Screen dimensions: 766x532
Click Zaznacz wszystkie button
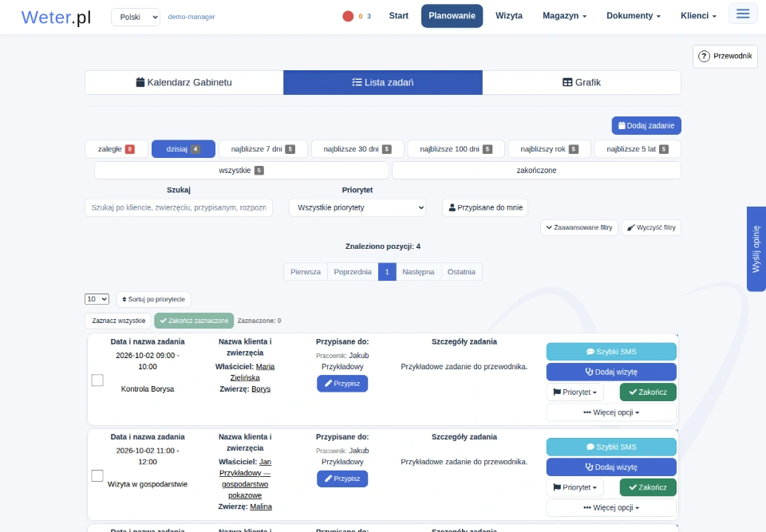(119, 321)
